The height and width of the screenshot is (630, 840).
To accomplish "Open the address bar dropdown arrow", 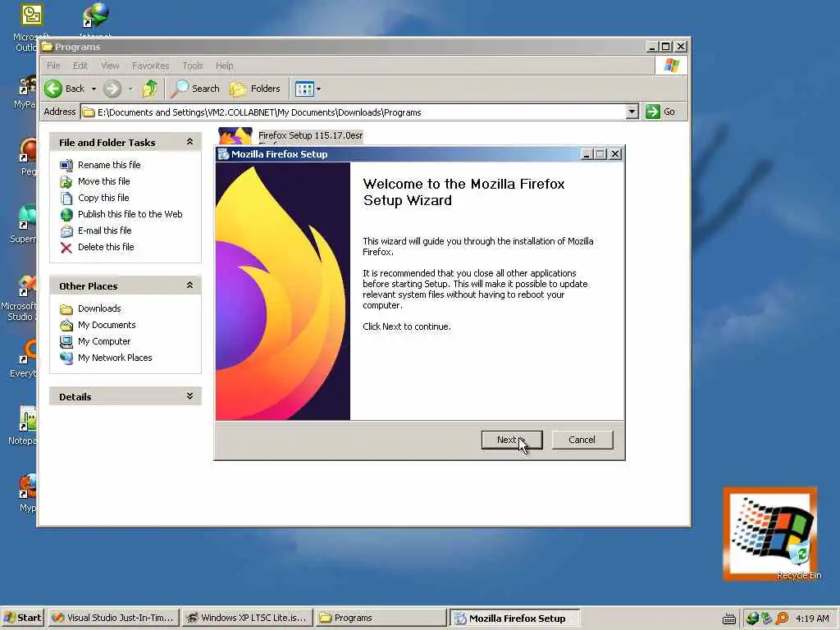I will coord(632,112).
